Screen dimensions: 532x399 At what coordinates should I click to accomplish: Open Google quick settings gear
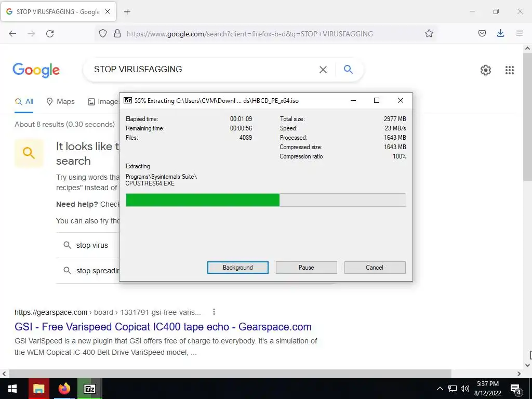coord(486,70)
